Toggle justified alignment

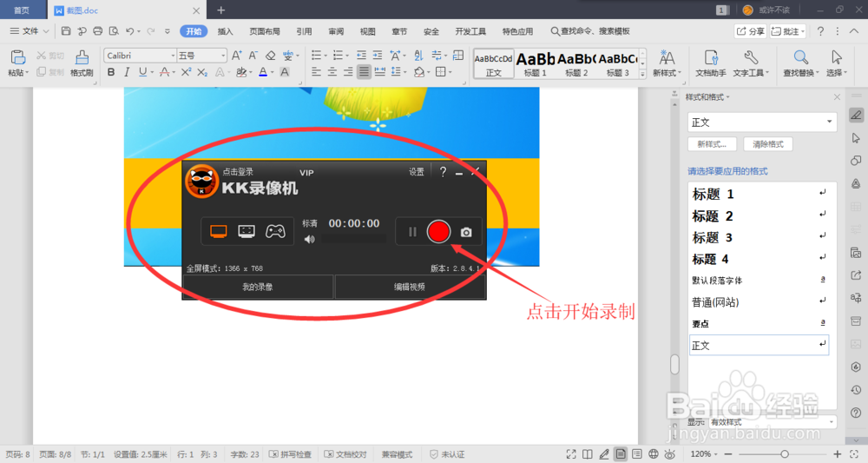[x=364, y=72]
